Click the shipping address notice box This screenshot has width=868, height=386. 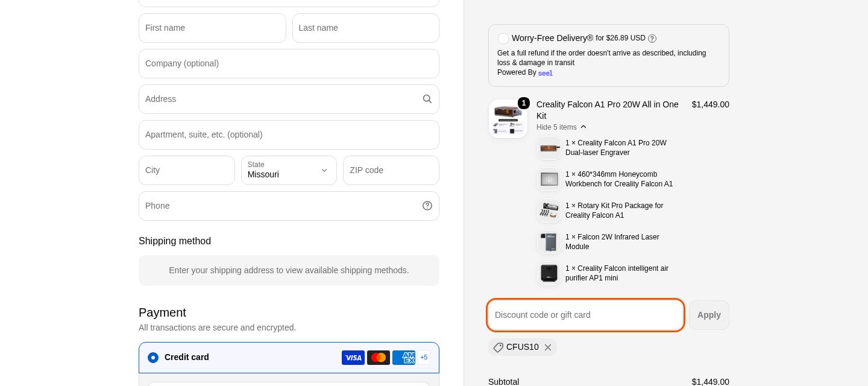289,270
